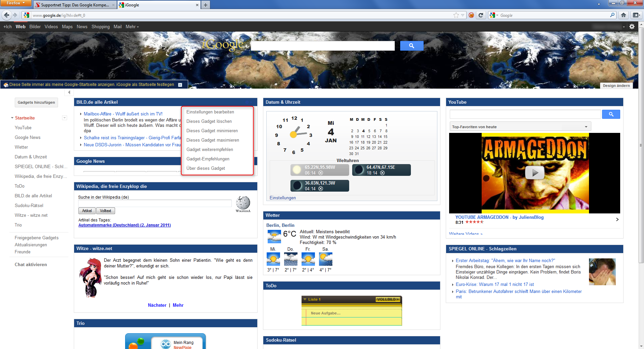Click the Gadgets hinzufügen button

(x=36, y=102)
